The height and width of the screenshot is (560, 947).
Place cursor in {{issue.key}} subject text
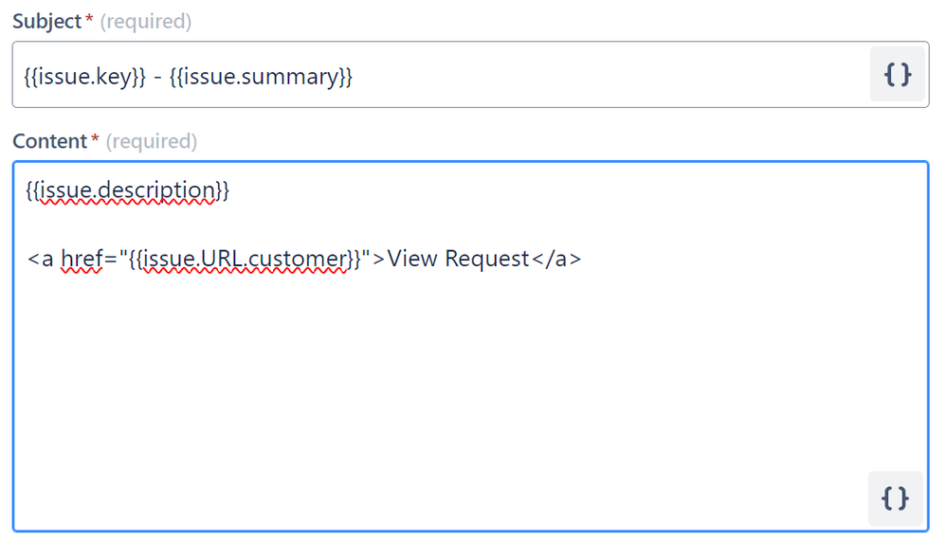pos(84,77)
